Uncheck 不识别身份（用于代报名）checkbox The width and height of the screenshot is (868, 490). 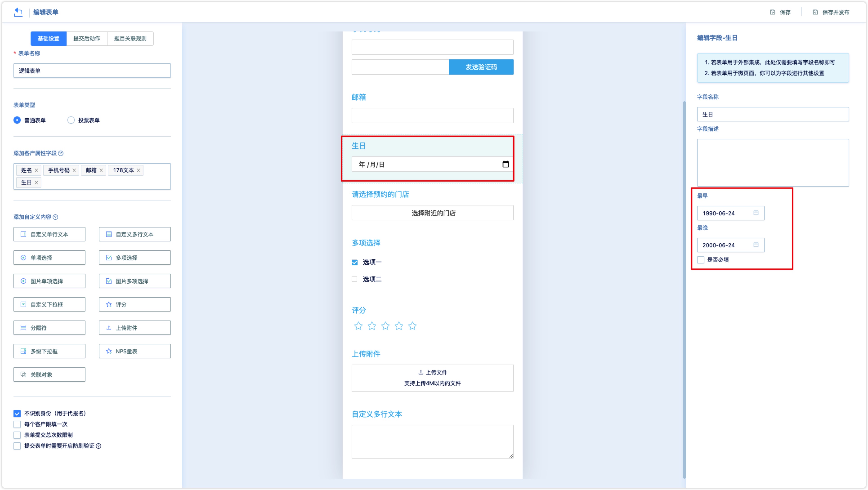tap(17, 414)
